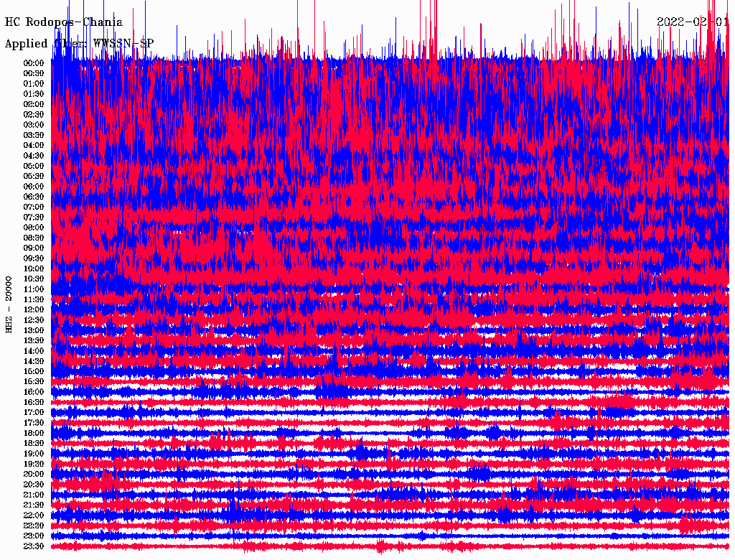Select the 16:30 time label

pos(34,402)
